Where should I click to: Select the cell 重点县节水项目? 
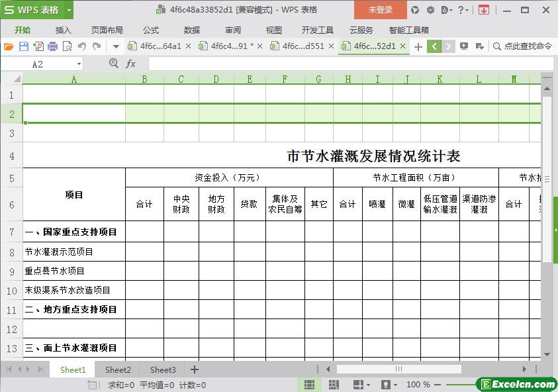tap(74, 271)
